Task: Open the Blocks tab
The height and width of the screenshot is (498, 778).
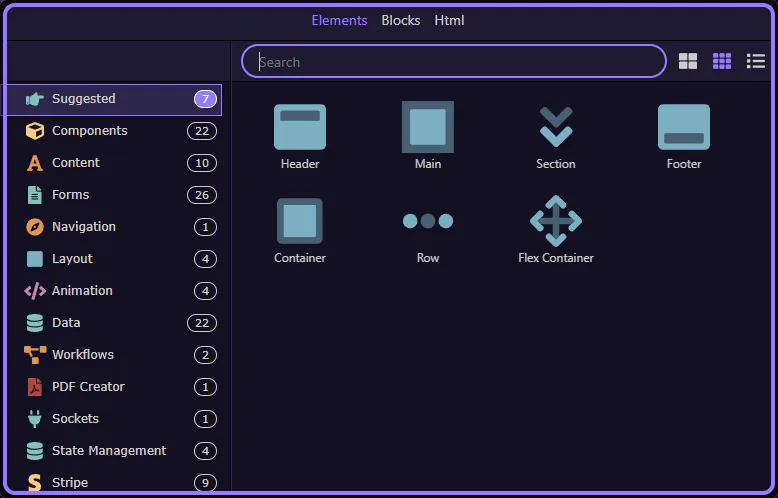Action: pos(400,20)
